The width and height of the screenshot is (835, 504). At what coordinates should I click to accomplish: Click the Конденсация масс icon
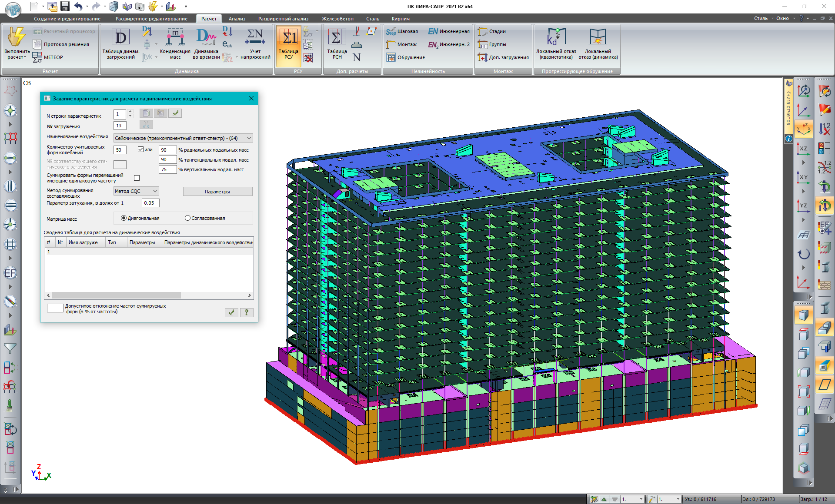click(175, 38)
